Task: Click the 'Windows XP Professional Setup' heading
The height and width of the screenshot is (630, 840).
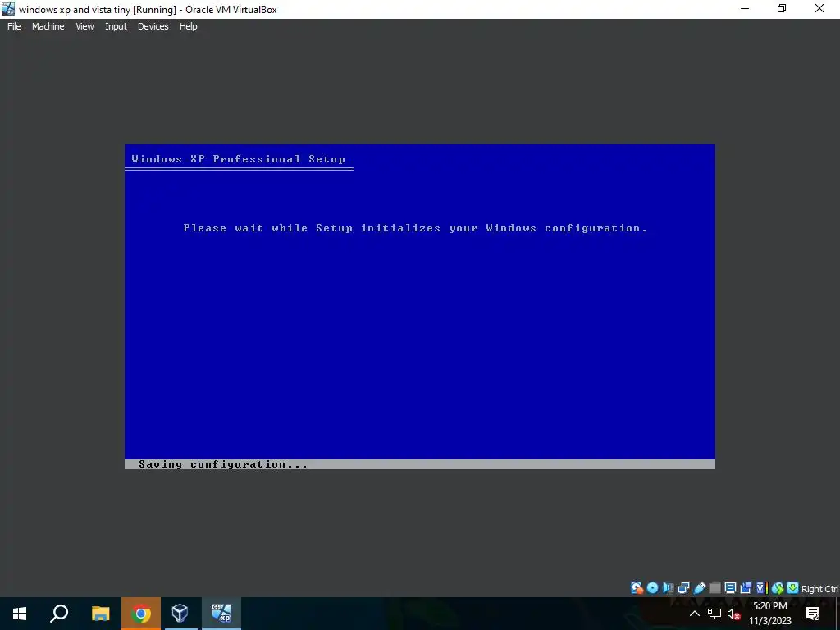Action: [239, 159]
